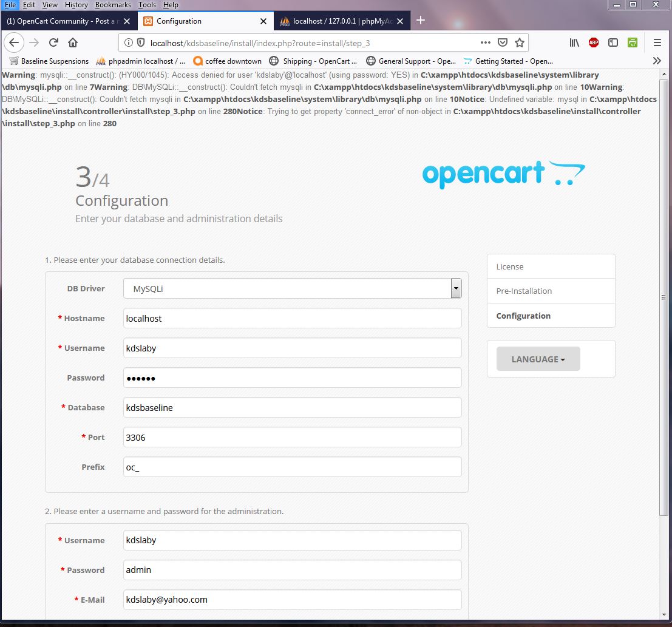This screenshot has height=627, width=672.
Task: Open the Firefox hamburger menu
Action: [x=657, y=42]
